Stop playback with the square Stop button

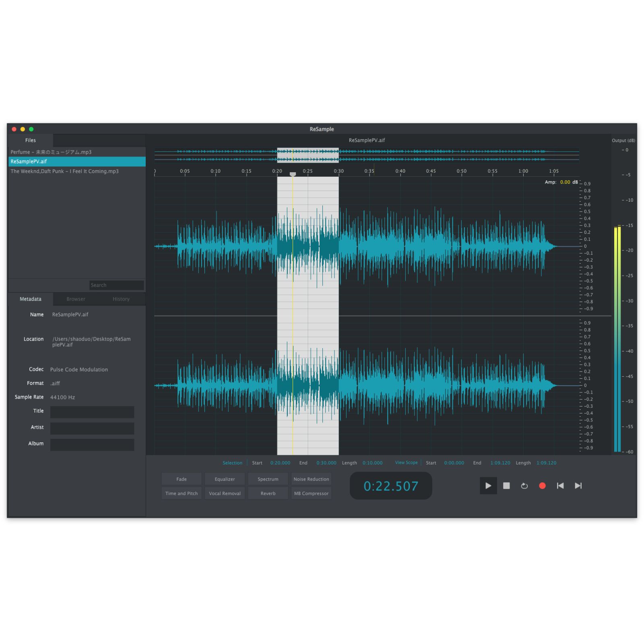[x=506, y=486]
